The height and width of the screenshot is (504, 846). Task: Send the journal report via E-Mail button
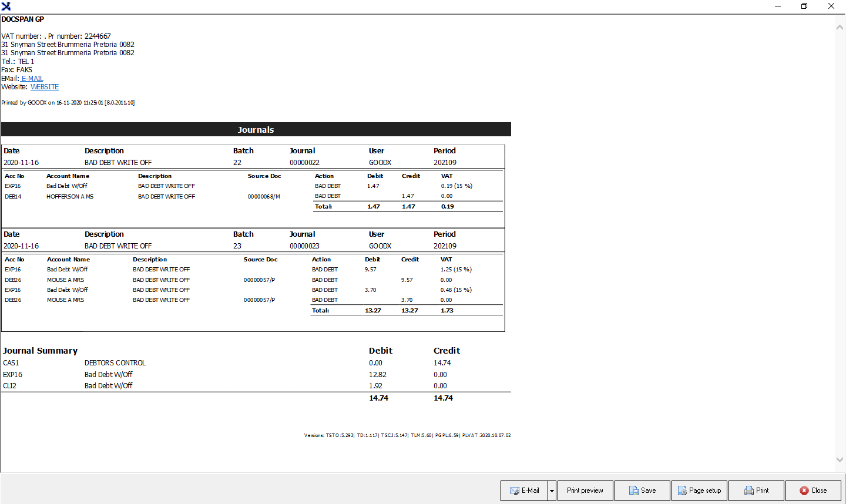click(x=524, y=490)
